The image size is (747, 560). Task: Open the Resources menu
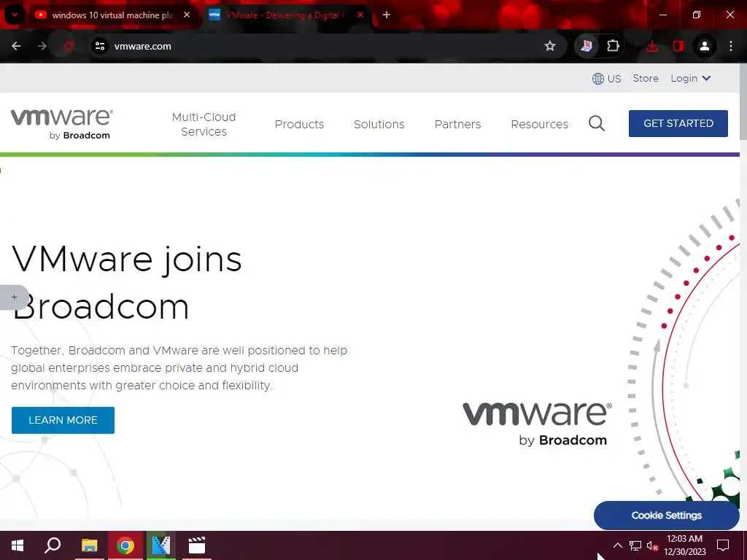tap(539, 124)
